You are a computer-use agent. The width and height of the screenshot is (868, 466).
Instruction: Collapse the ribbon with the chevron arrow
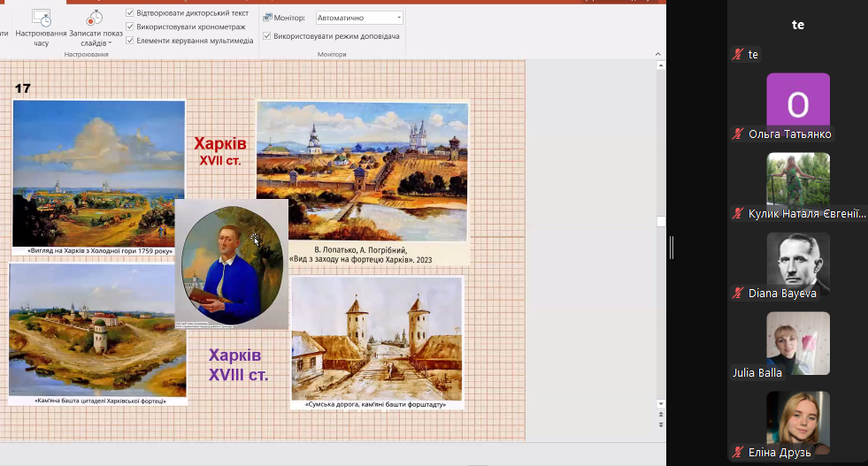(657, 54)
